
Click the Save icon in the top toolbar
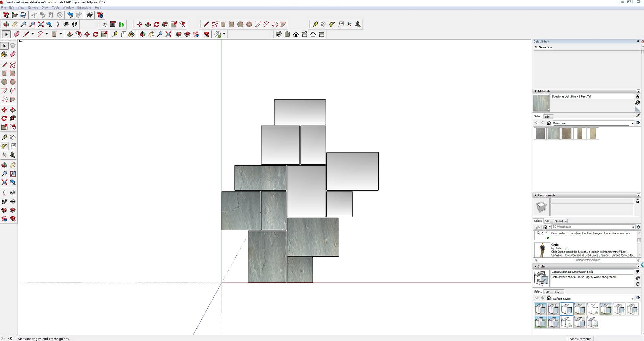[x=23, y=15]
